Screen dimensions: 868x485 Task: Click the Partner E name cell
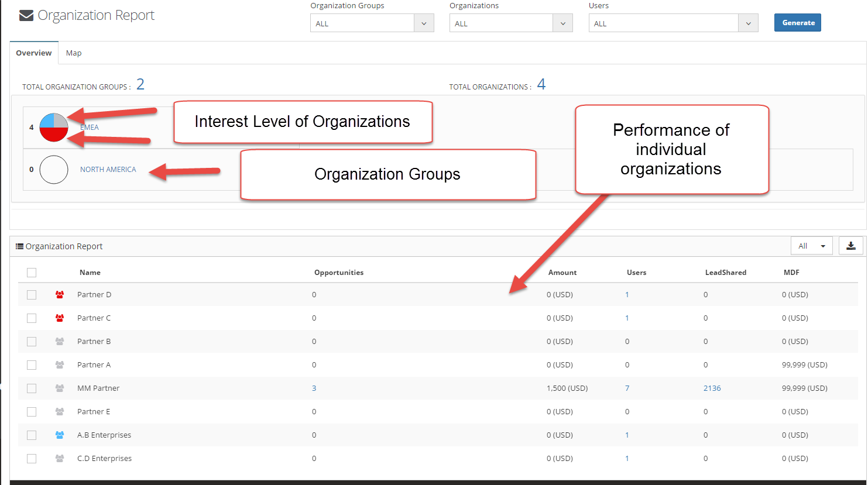coord(94,412)
